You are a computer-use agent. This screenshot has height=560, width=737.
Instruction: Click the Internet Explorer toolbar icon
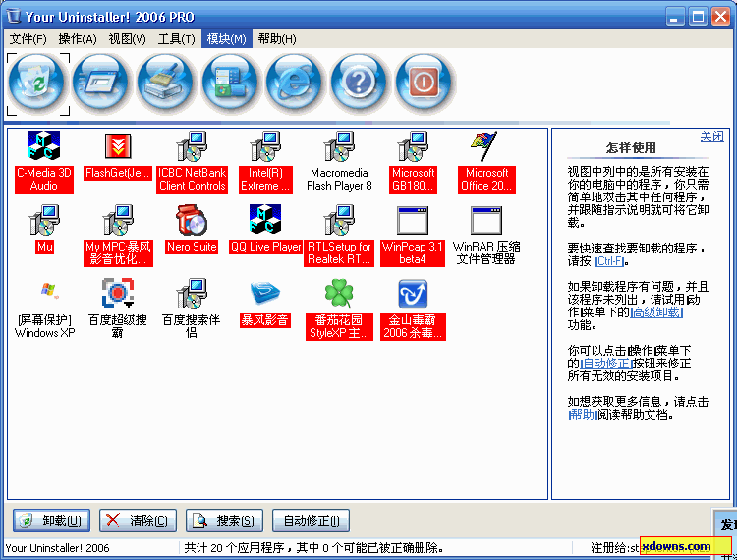pyautogui.click(x=294, y=84)
